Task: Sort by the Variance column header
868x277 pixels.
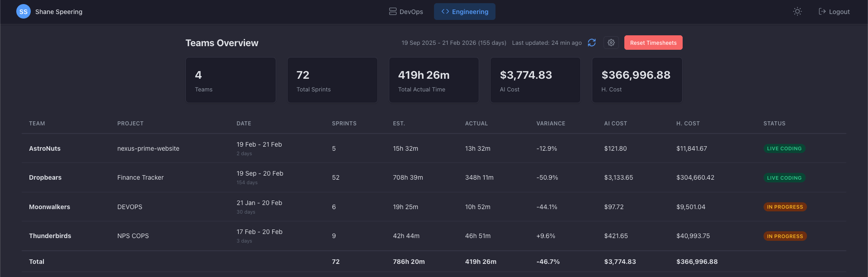Action: click(x=551, y=124)
